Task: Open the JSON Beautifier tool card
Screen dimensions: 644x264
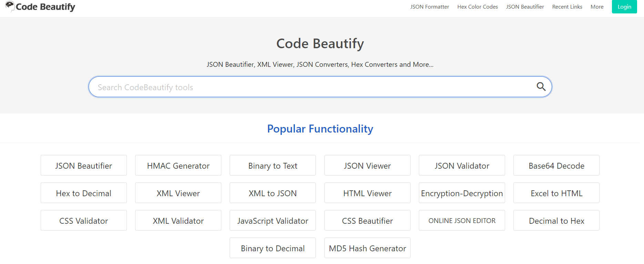Action: pos(84,165)
